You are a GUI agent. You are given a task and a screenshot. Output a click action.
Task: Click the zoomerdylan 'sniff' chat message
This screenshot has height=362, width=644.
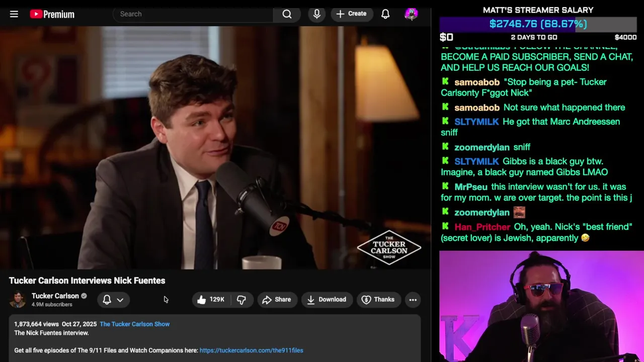522,147
